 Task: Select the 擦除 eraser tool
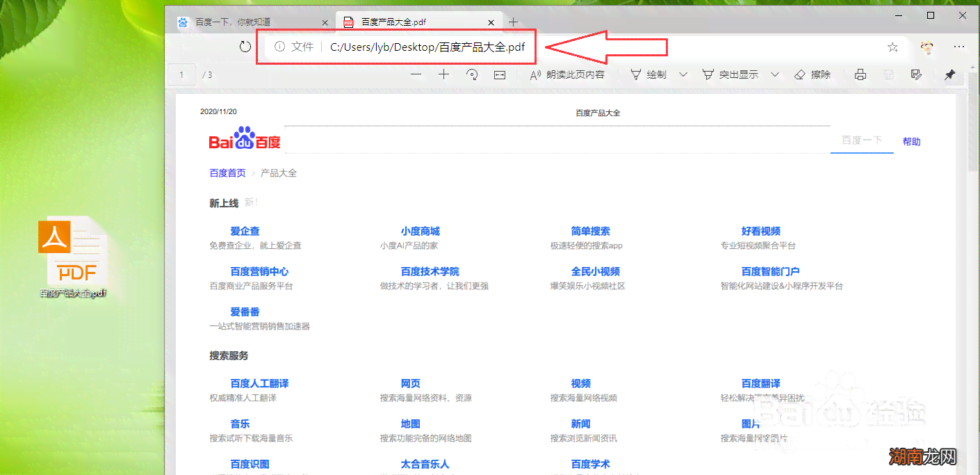812,74
